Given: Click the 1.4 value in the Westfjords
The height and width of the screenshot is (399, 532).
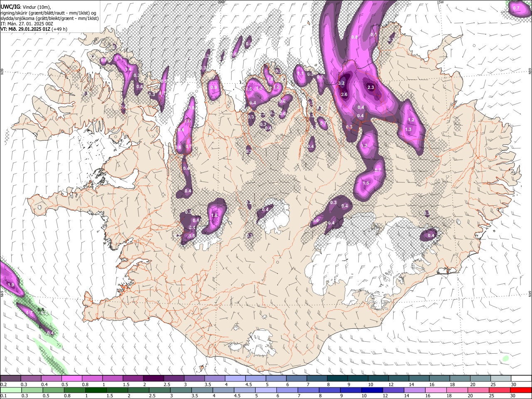Looking at the screenshot, I should pyautogui.click(x=128, y=69).
